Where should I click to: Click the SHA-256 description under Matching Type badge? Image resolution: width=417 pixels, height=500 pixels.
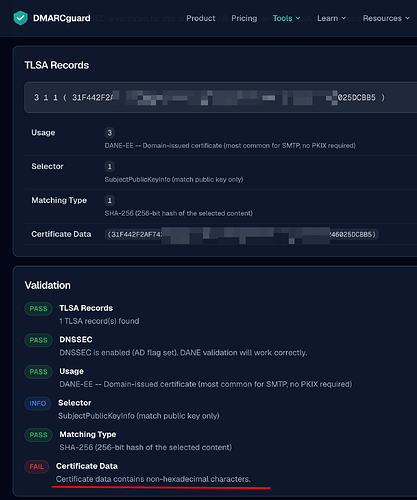pos(179,213)
